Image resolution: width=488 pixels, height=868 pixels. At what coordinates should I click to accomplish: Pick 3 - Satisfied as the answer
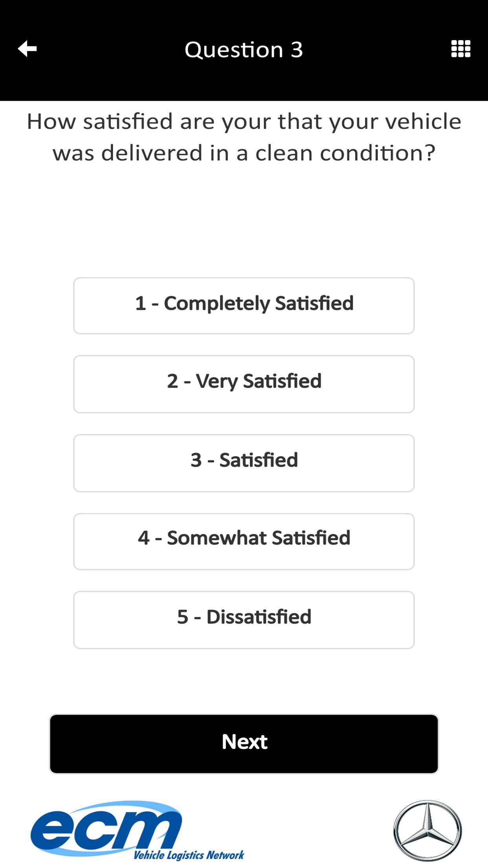244,463
